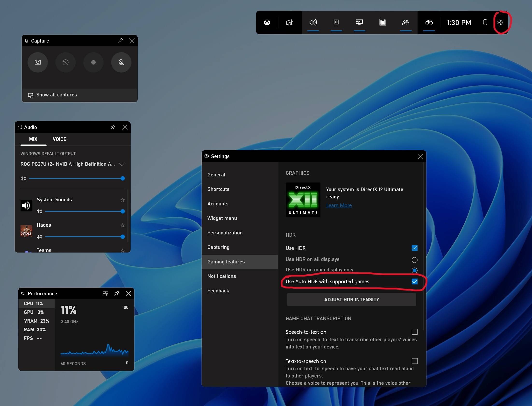The height and width of the screenshot is (406, 532).
Task: Drag the Windows Default Output volume slider
Action: pos(123,178)
